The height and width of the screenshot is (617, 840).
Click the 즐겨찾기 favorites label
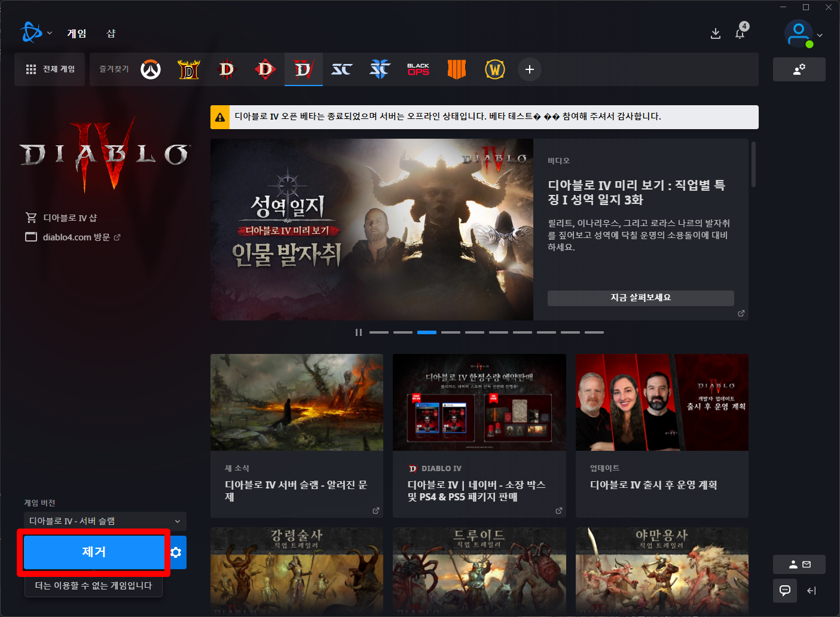point(114,69)
